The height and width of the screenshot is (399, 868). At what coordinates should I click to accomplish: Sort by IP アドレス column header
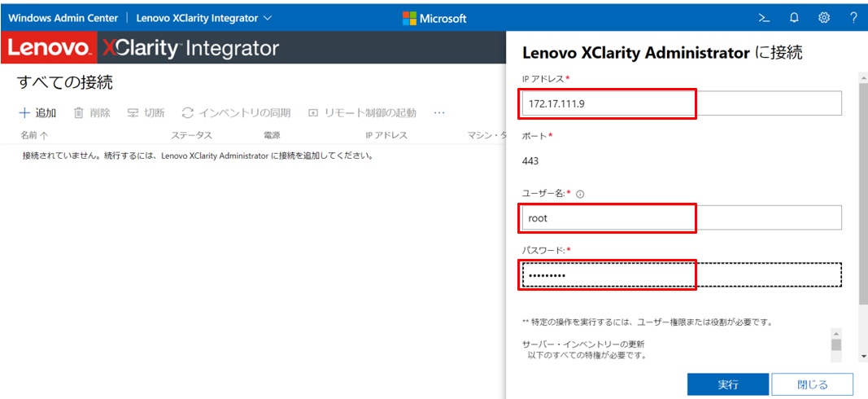tap(386, 135)
